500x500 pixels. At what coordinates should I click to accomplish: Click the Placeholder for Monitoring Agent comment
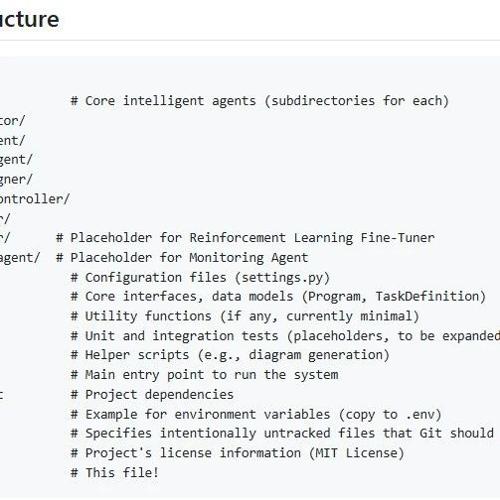[182, 258]
